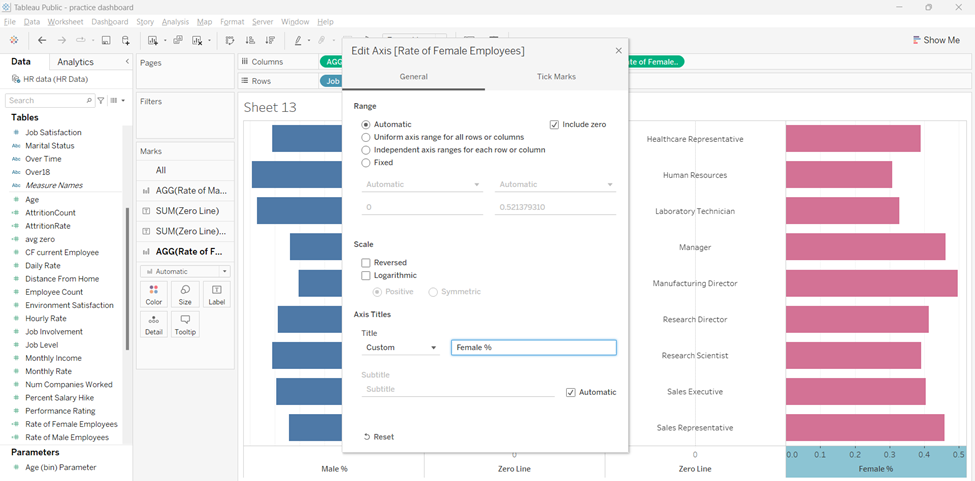
Task: Expand the Automatic mark type dropdown
Action: point(186,271)
